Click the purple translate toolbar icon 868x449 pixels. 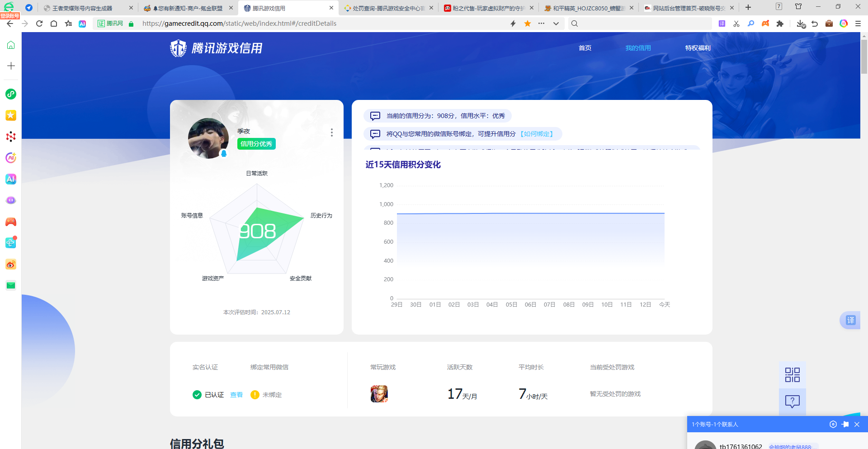click(x=722, y=24)
